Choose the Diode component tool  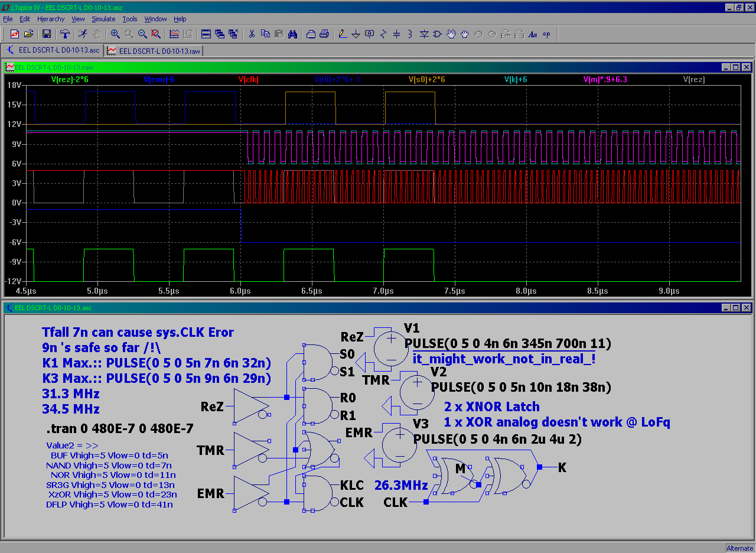point(423,34)
